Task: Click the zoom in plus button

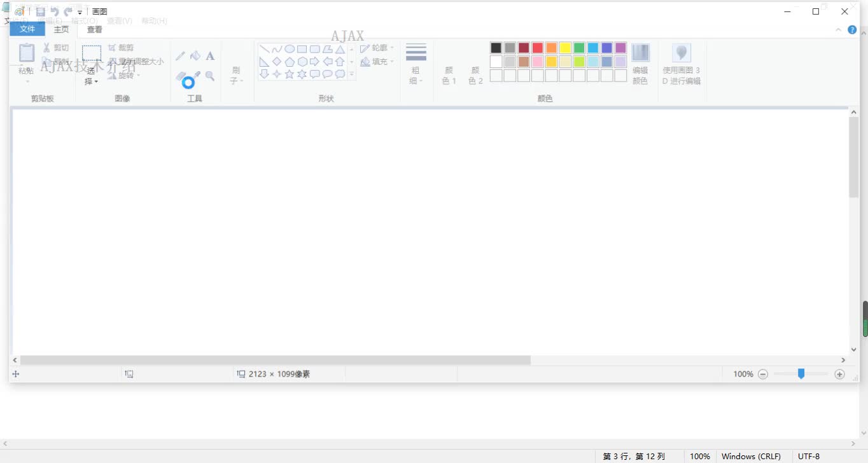Action: click(839, 374)
